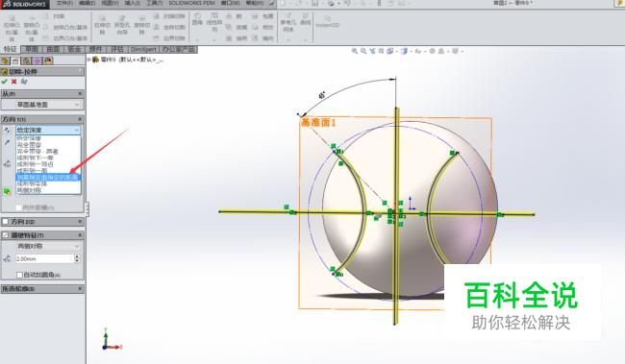625x364 pixels.
Task: Click Zoom to Area in heads-up view toolbar
Action: 363,51
